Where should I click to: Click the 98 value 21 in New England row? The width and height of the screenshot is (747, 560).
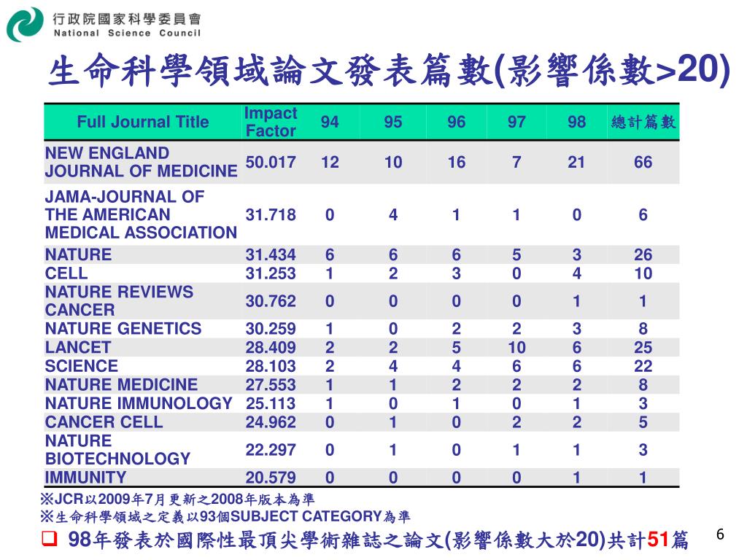(576, 163)
